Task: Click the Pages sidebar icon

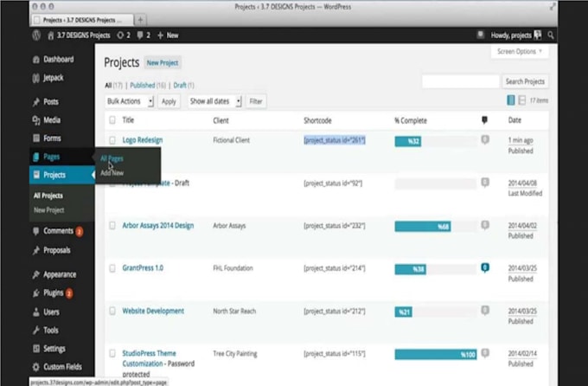Action: point(36,157)
